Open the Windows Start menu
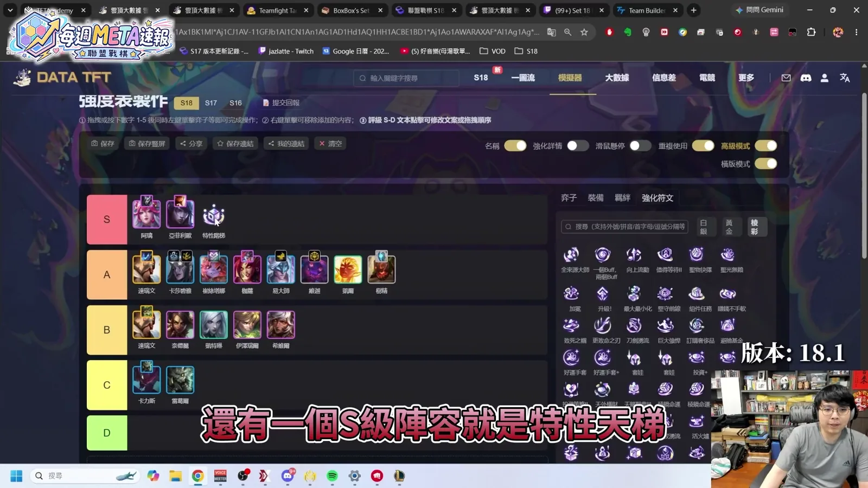 coord(16,476)
